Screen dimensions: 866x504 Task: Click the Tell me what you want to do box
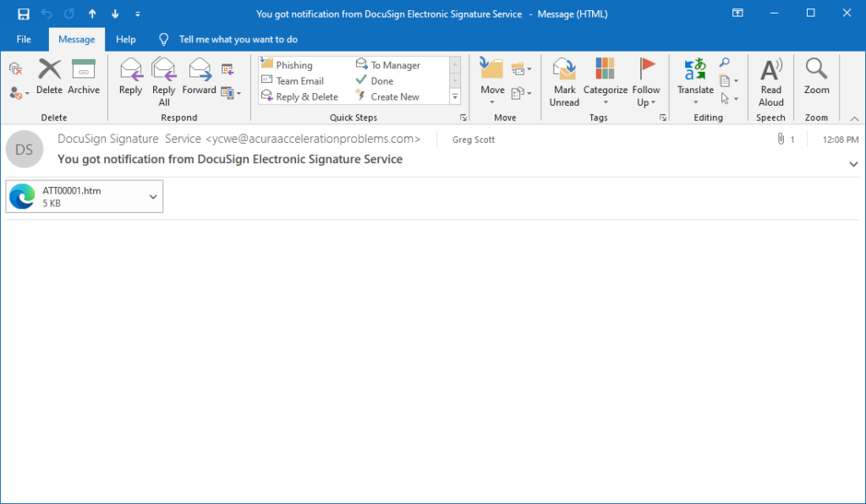238,39
